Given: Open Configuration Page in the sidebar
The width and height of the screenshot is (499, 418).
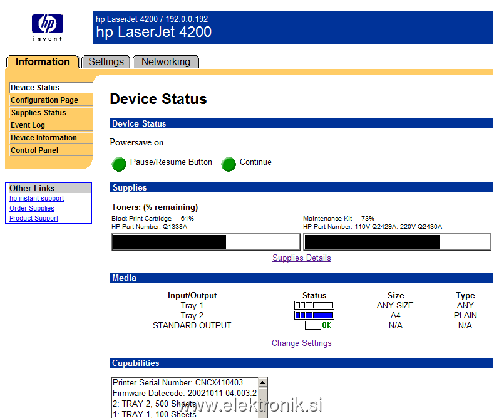Looking at the screenshot, I should pyautogui.click(x=51, y=100).
